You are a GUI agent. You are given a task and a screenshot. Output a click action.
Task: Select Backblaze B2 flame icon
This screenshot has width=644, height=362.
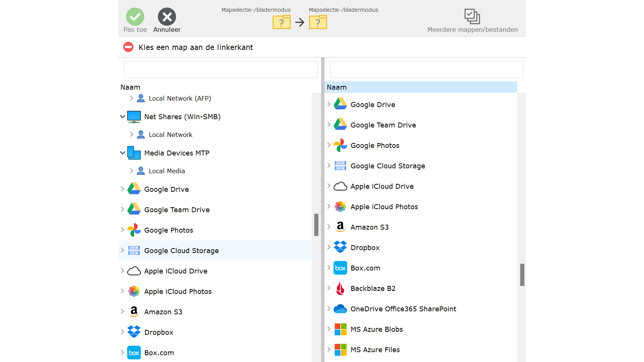pos(340,288)
